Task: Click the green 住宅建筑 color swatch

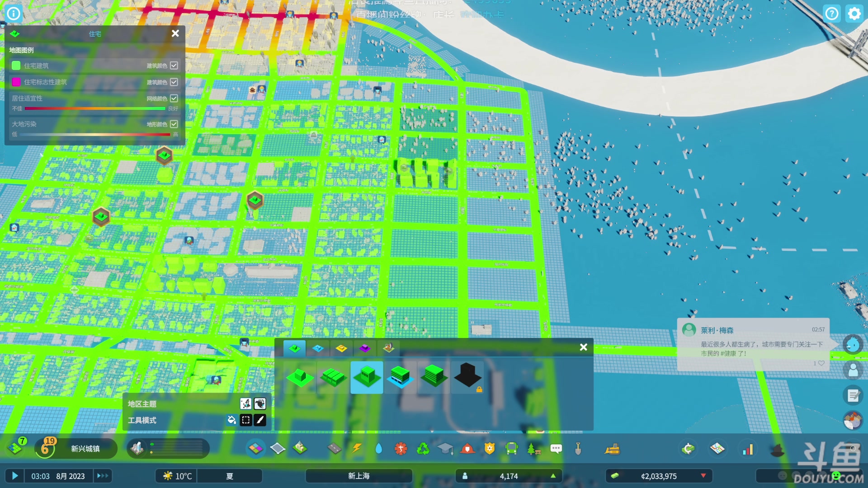Action: pyautogui.click(x=16, y=66)
